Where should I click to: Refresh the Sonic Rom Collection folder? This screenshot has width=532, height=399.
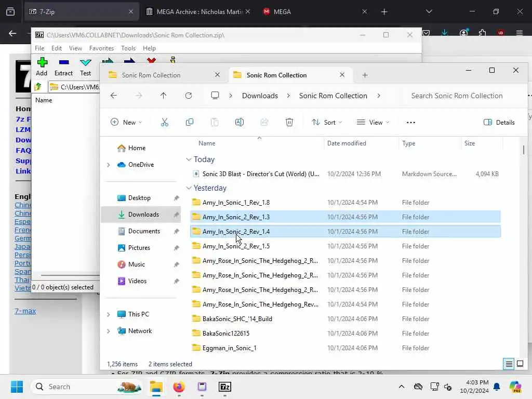[189, 96]
